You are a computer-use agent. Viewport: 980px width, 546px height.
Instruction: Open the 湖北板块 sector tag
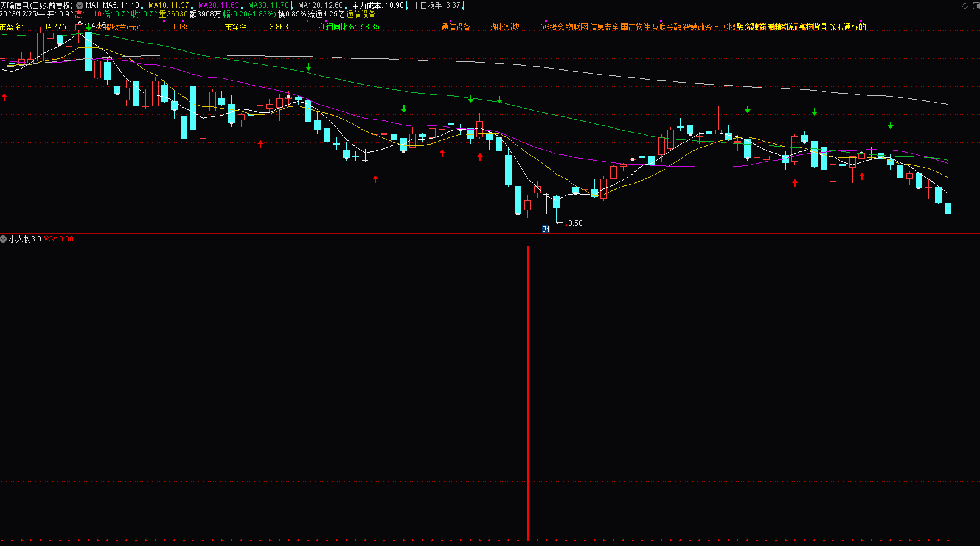(x=506, y=27)
